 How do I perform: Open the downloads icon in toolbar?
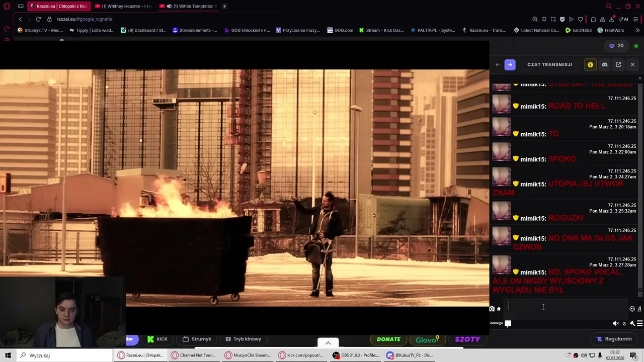tap(612, 19)
